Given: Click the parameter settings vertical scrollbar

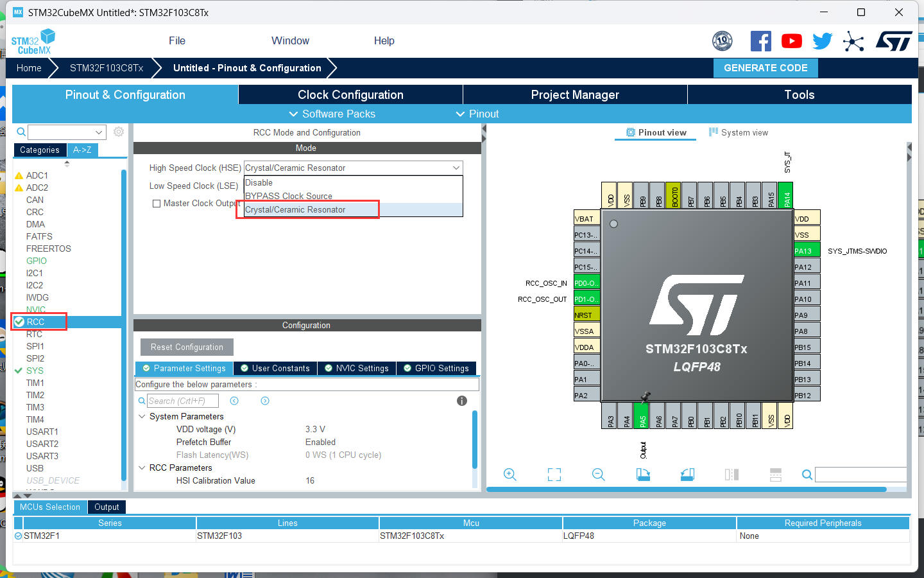Looking at the screenshot, I should coord(475,439).
